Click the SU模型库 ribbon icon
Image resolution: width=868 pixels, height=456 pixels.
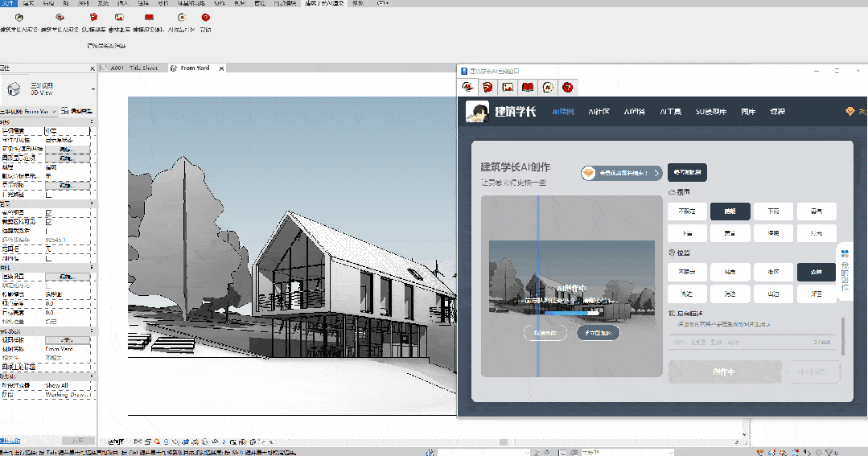[93, 18]
